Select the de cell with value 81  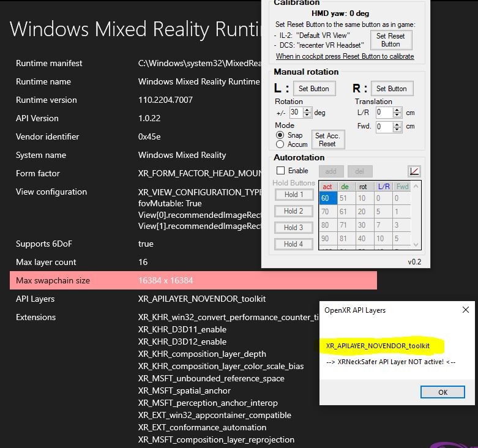click(x=346, y=238)
